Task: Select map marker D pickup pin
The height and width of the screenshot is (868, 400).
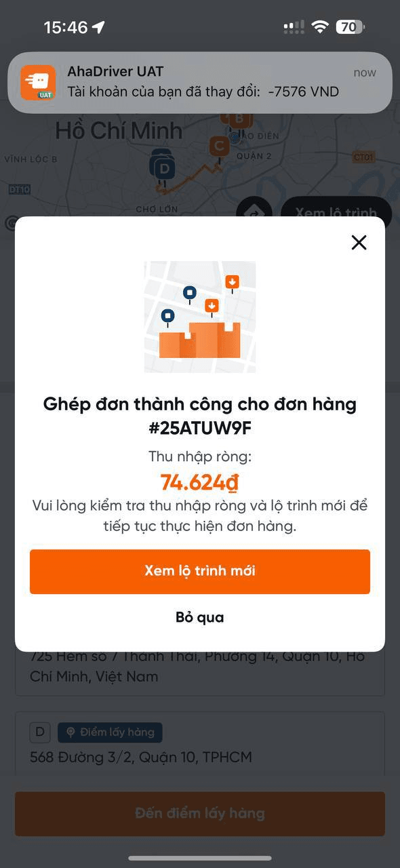Action: [x=163, y=167]
